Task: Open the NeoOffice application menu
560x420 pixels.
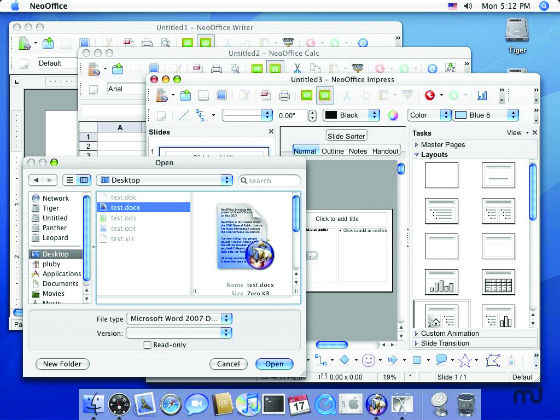Action: [x=49, y=6]
